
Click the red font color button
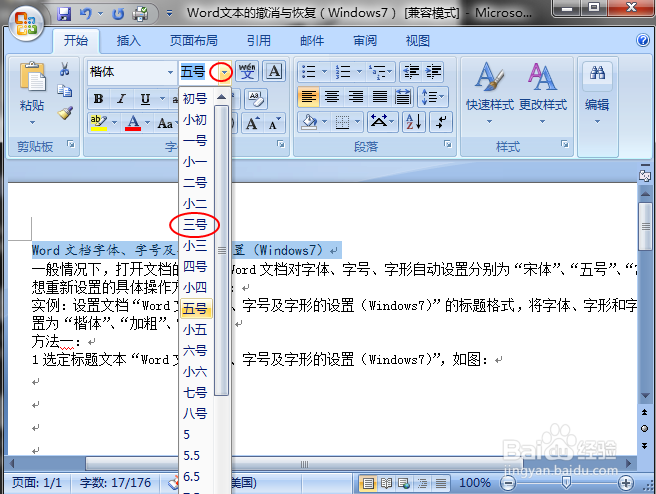(133, 123)
